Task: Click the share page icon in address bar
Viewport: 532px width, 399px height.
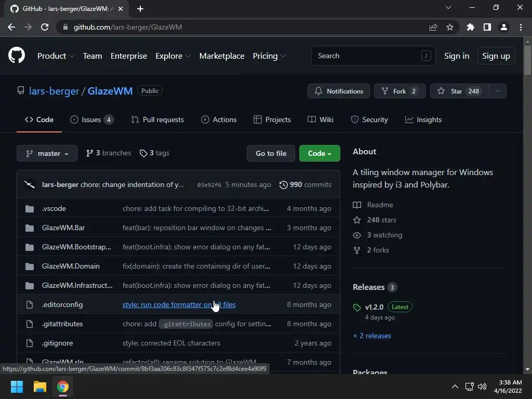Action: [433, 27]
